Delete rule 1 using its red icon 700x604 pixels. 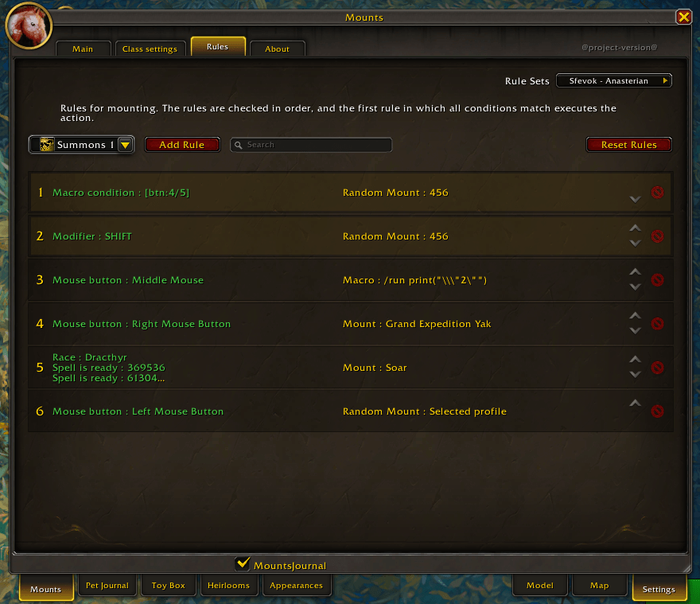pos(657,193)
